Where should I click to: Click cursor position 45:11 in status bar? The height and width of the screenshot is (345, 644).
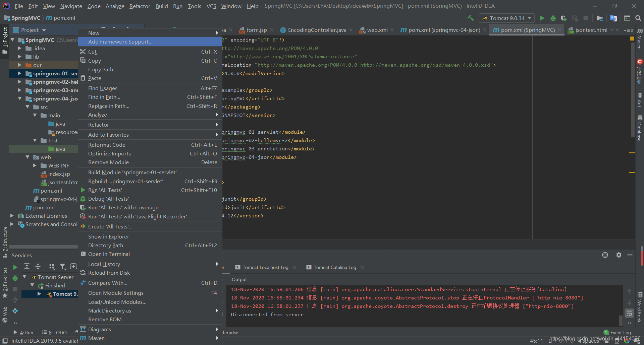(x=536, y=341)
